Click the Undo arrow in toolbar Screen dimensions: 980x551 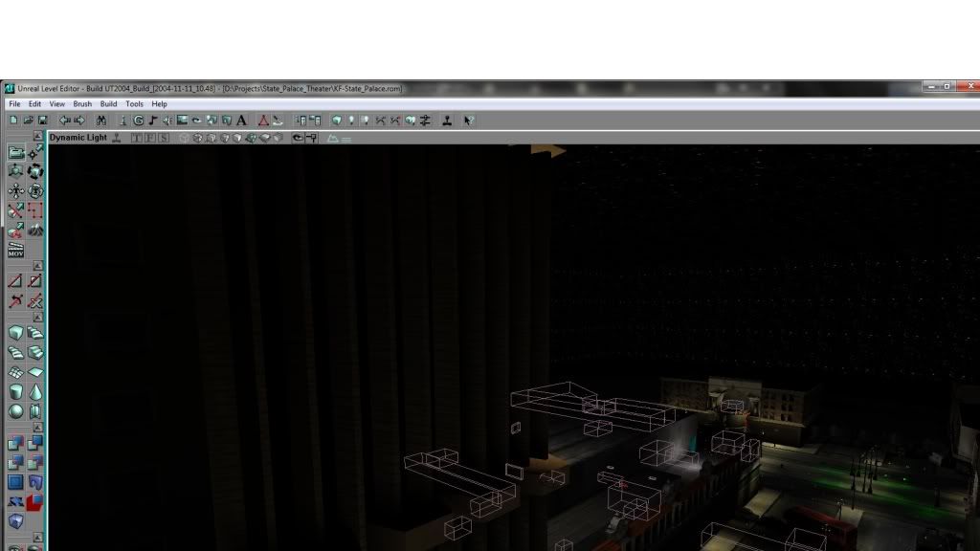[x=65, y=121]
